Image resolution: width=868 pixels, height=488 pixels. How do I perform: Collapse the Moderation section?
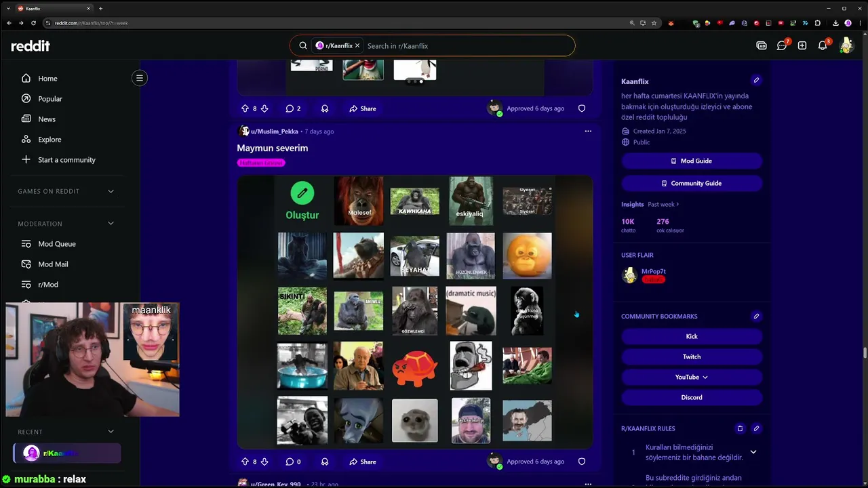coord(111,224)
